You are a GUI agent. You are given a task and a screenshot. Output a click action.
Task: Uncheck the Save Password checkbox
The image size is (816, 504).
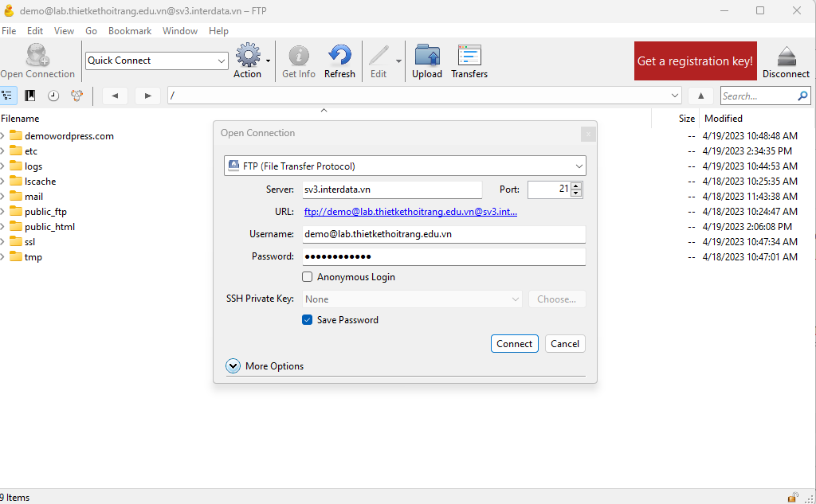coord(307,320)
